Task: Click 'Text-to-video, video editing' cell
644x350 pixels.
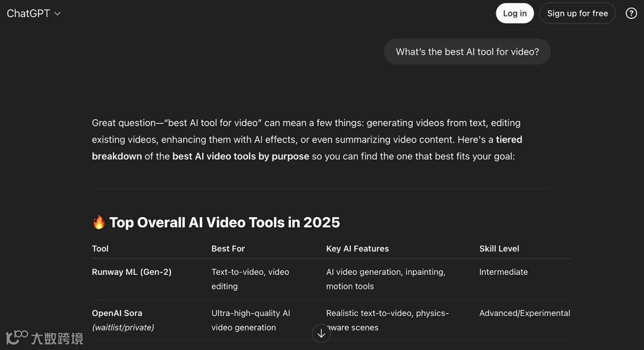Action: point(250,279)
